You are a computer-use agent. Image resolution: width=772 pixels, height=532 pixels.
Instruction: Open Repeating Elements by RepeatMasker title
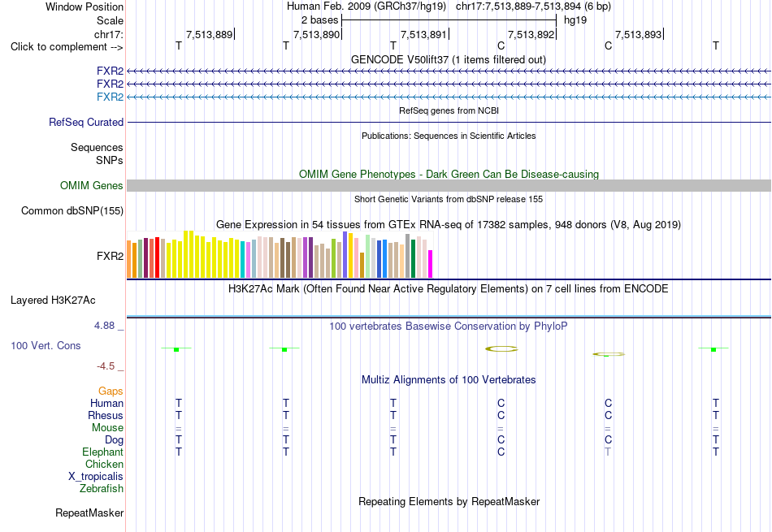coord(449,501)
